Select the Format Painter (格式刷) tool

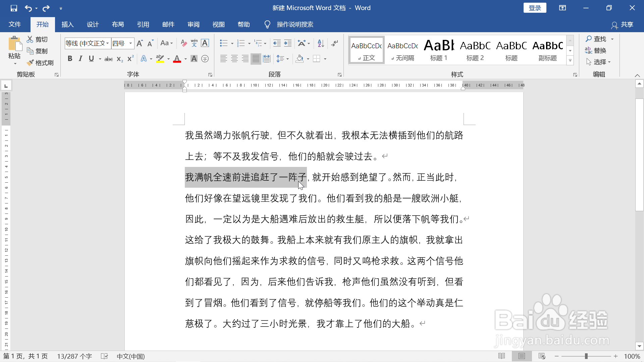point(40,62)
